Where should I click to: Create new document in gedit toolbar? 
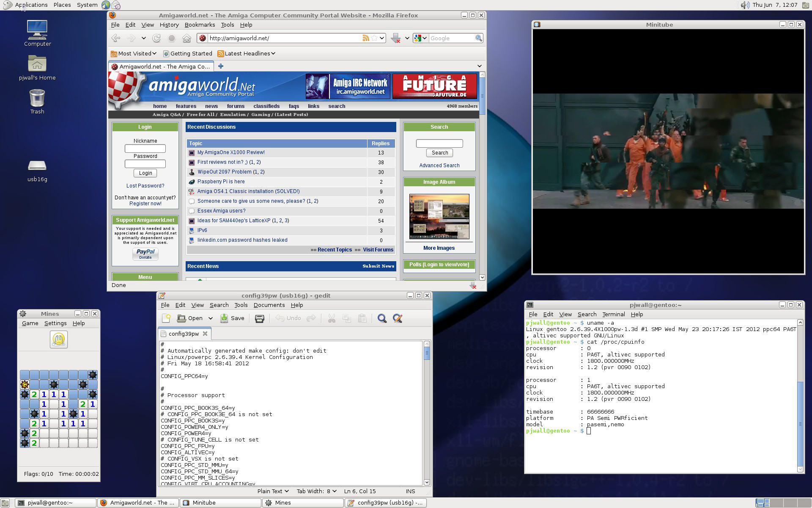(x=166, y=318)
